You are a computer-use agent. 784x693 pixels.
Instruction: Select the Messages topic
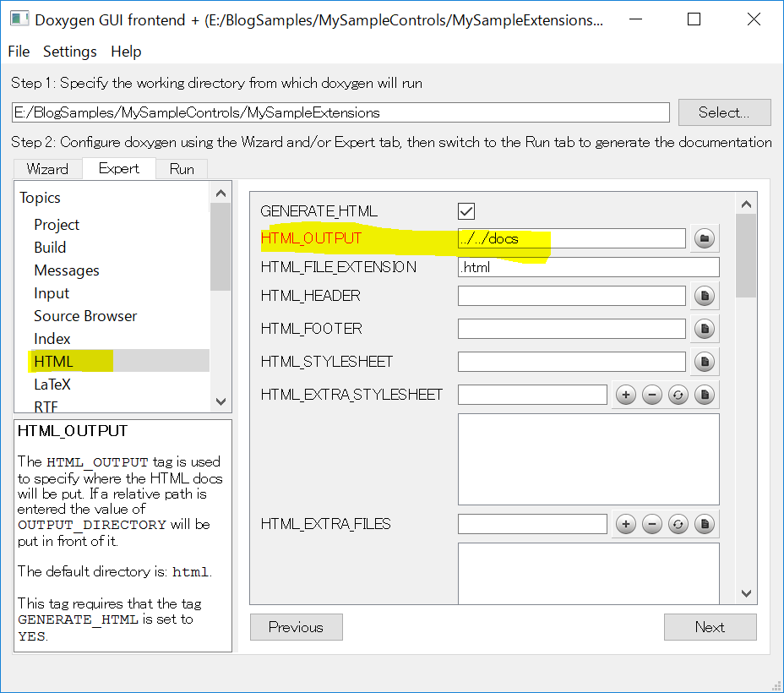coord(67,270)
